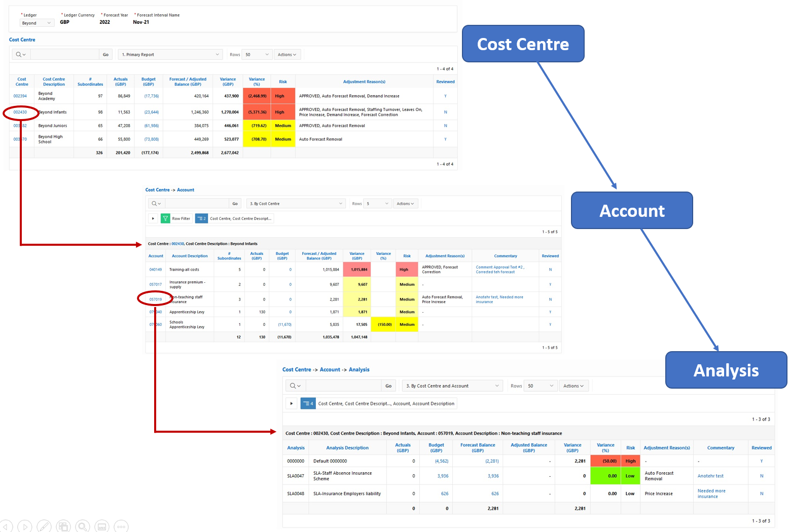789x532 pixels.
Task: Click the green Row Filter funnel icon
Action: [x=165, y=218]
